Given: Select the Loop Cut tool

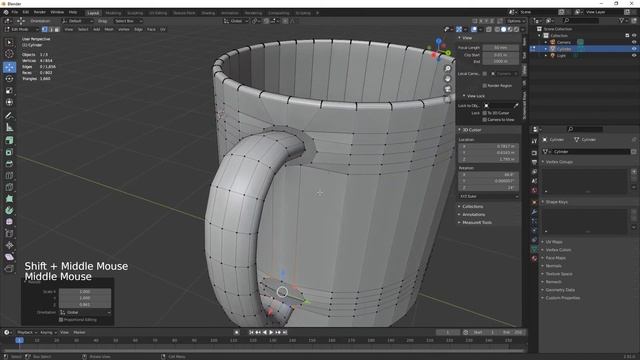Looking at the screenshot, I should [9, 176].
